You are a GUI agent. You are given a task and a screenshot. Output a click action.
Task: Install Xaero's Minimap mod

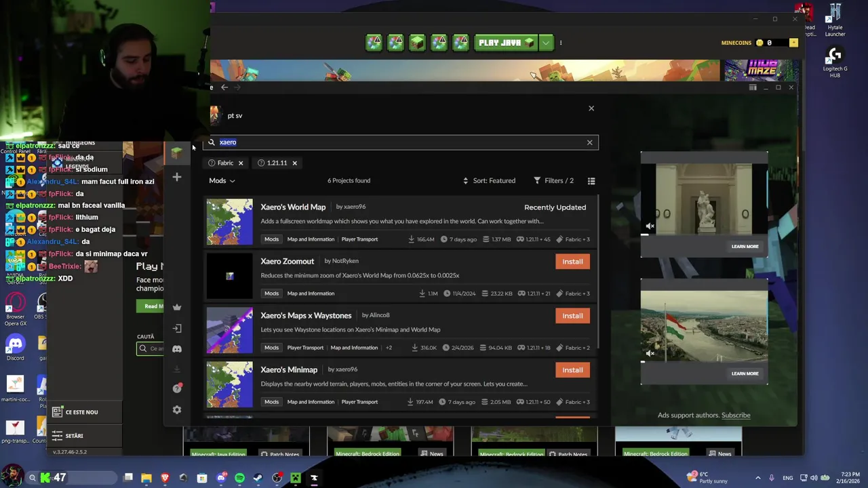coord(572,370)
